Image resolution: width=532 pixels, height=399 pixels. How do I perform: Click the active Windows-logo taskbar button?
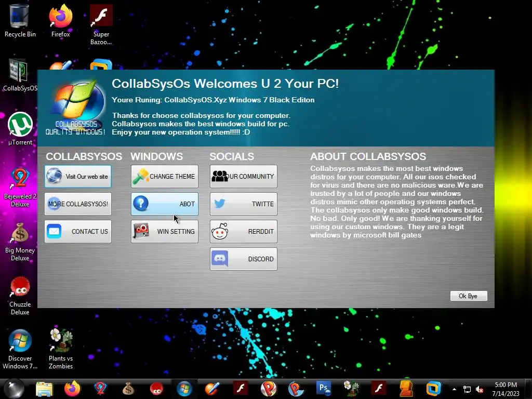tap(184, 389)
